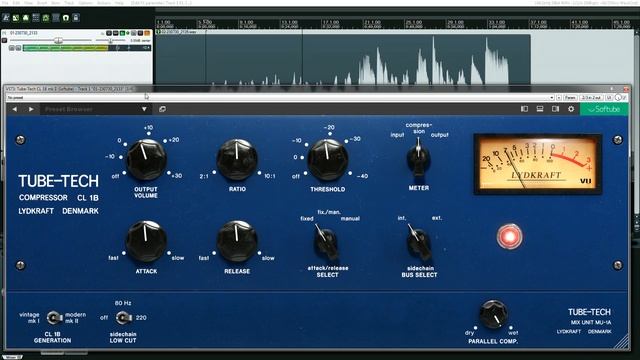This screenshot has width=640, height=360.
Task: Set meter to the input label
Action: coord(397,135)
